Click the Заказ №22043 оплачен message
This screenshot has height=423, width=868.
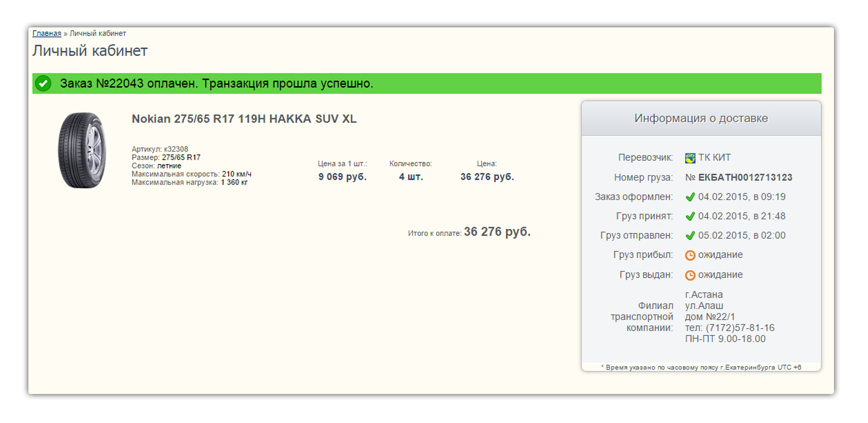(216, 84)
